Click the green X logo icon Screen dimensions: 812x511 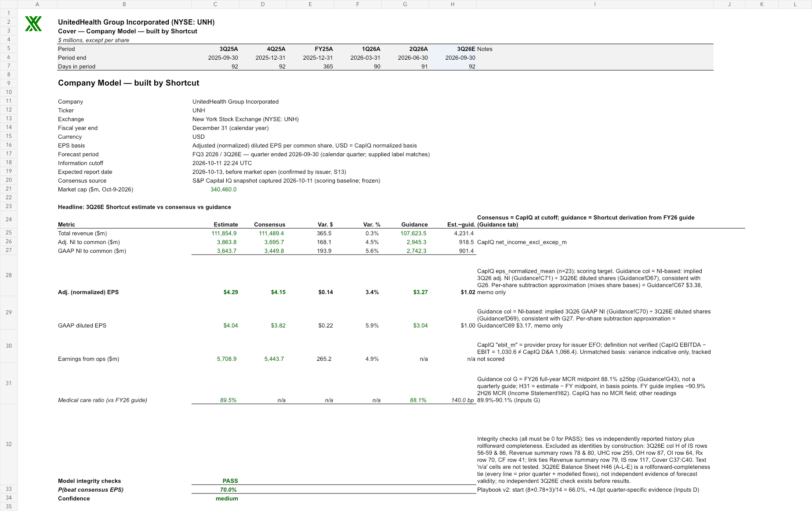[33, 24]
